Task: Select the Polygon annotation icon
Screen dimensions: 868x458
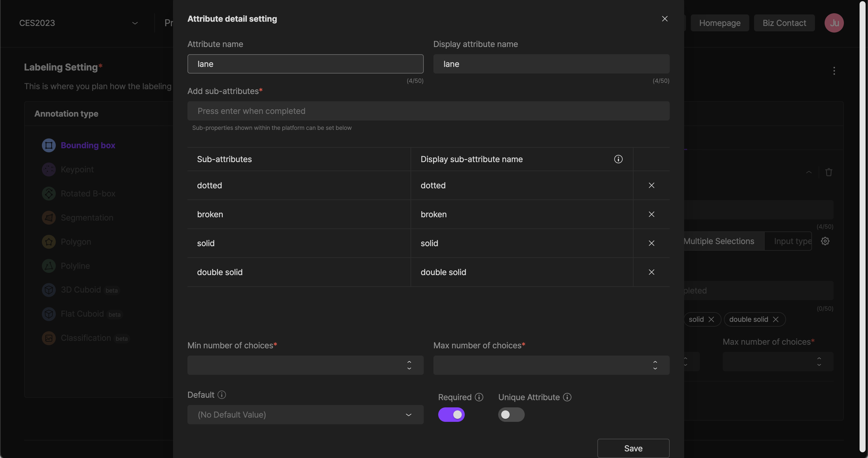Action: (49, 242)
